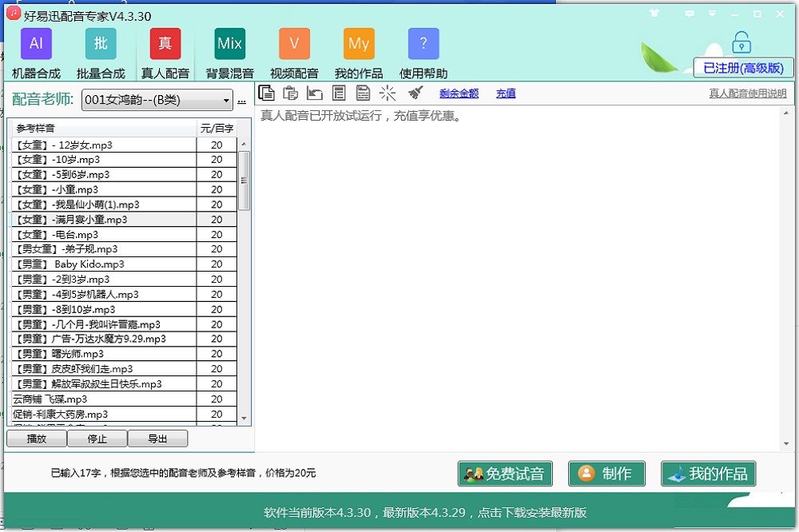
Task: Click inside the dubbing script text area
Action: click(x=519, y=278)
